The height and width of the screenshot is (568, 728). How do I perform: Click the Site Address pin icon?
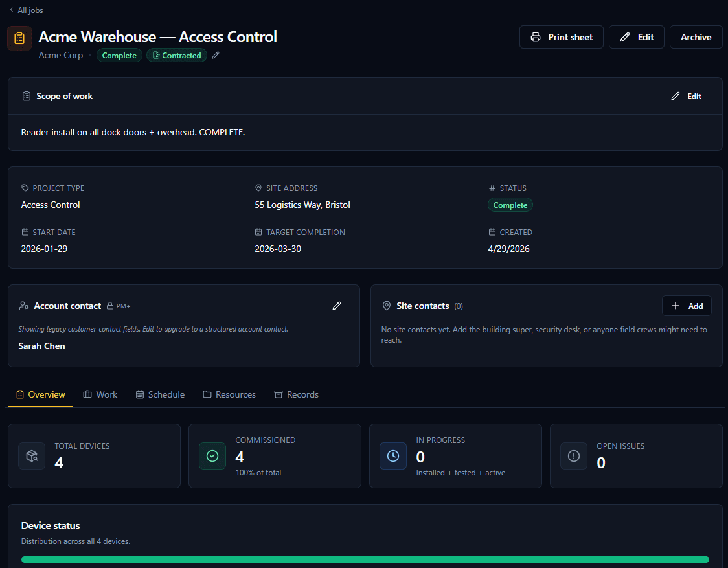[258, 188]
